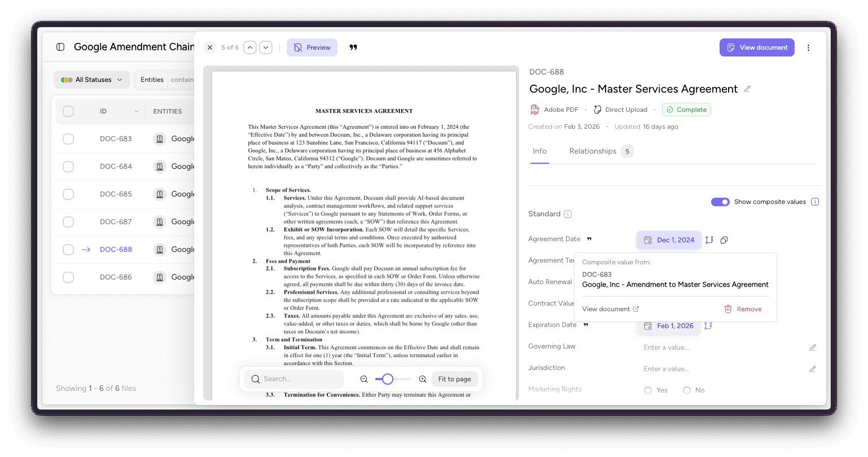Close the document detail panel
Screen dimensions: 868x457
(x=210, y=47)
